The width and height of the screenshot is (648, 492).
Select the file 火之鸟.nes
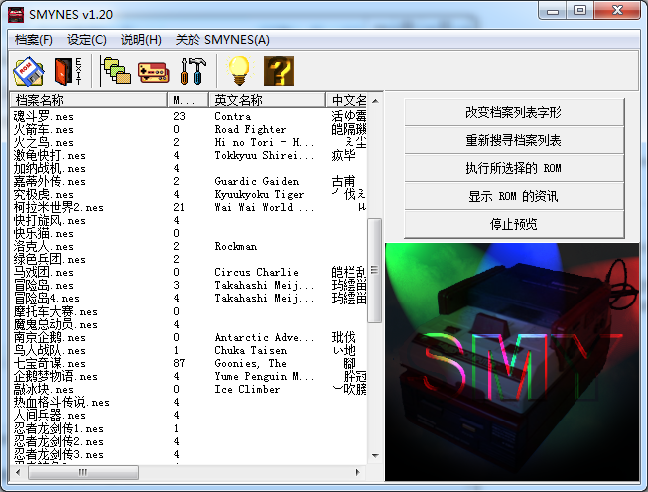click(x=43, y=143)
